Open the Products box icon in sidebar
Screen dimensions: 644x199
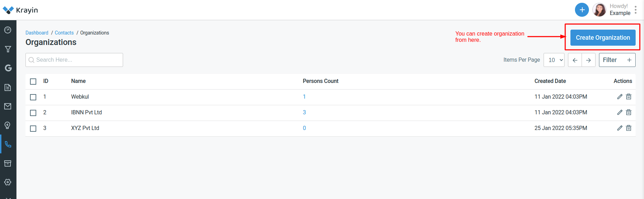[8, 163]
